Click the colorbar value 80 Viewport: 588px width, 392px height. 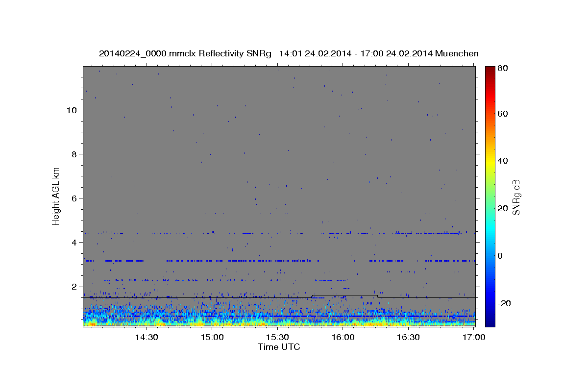tap(503, 69)
